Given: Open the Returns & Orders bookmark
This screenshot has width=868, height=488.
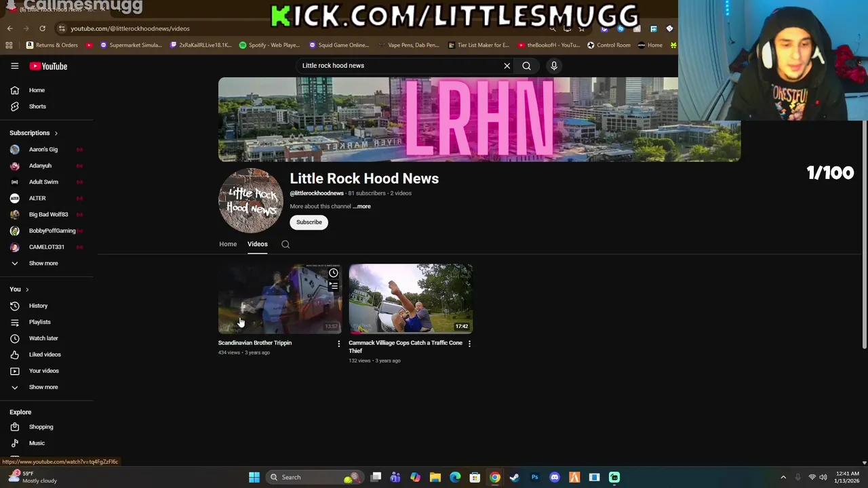Looking at the screenshot, I should coord(52,45).
